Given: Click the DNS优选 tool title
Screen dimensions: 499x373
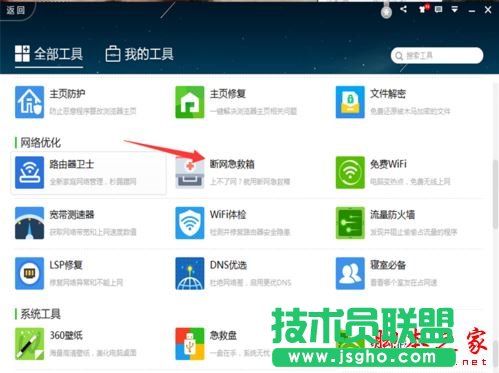Looking at the screenshot, I should coord(228,265).
